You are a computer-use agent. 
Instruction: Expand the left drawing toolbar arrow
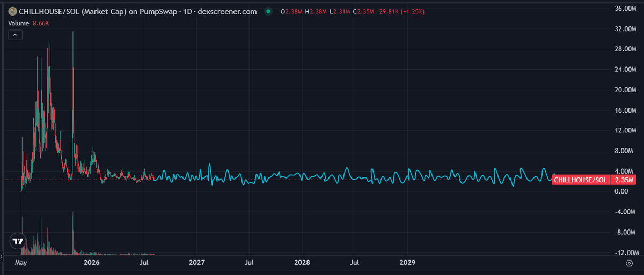coord(2,258)
